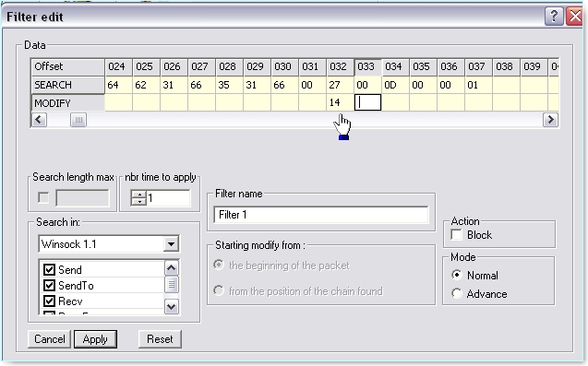Click the function list scrollbar thumb

[172, 285]
